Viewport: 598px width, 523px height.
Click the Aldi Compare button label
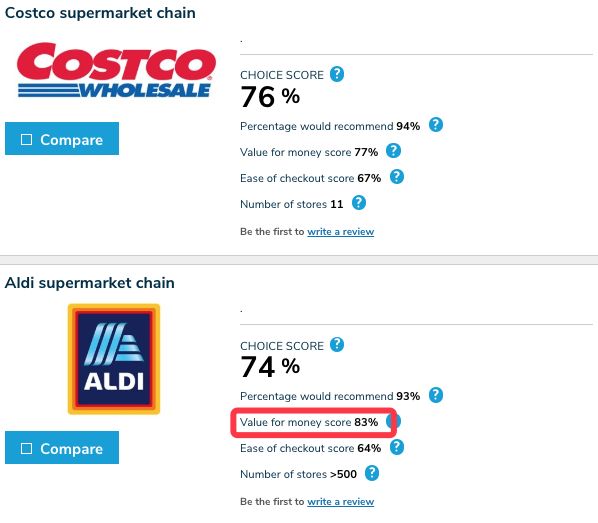point(71,449)
